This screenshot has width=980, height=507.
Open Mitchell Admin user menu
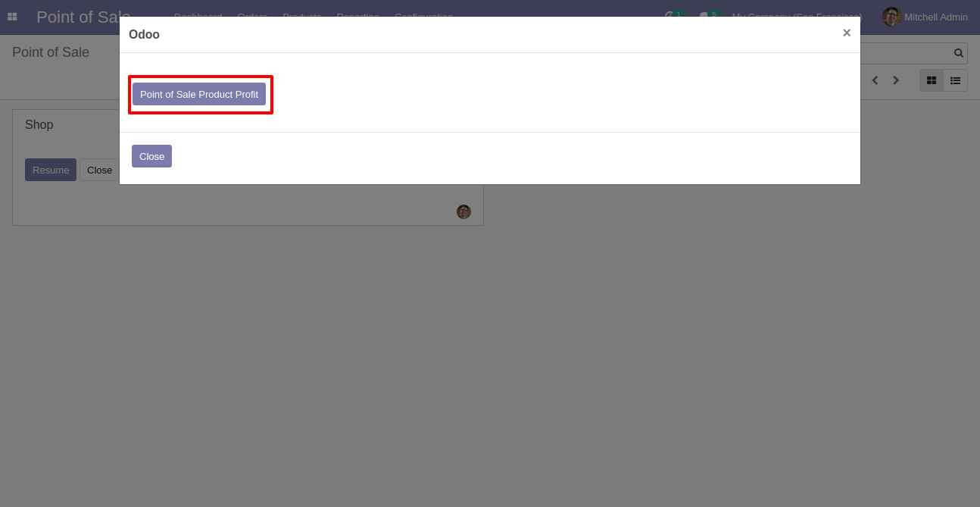click(x=925, y=17)
